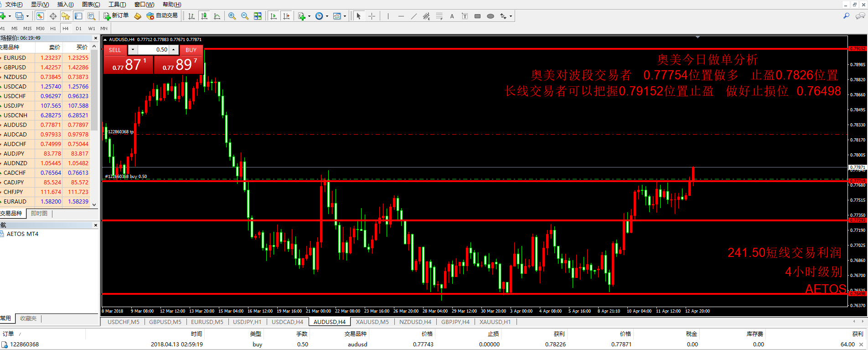Click the lot volume field 0.50

point(153,50)
